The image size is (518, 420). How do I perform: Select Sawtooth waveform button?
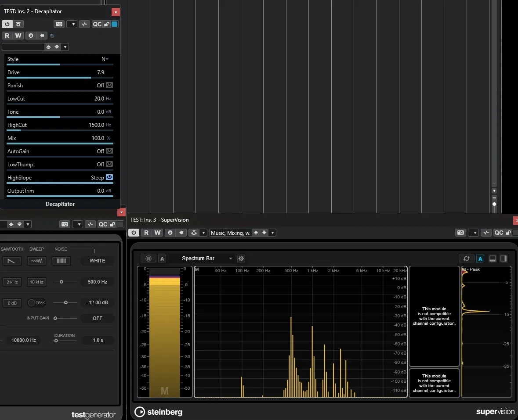coord(11,261)
